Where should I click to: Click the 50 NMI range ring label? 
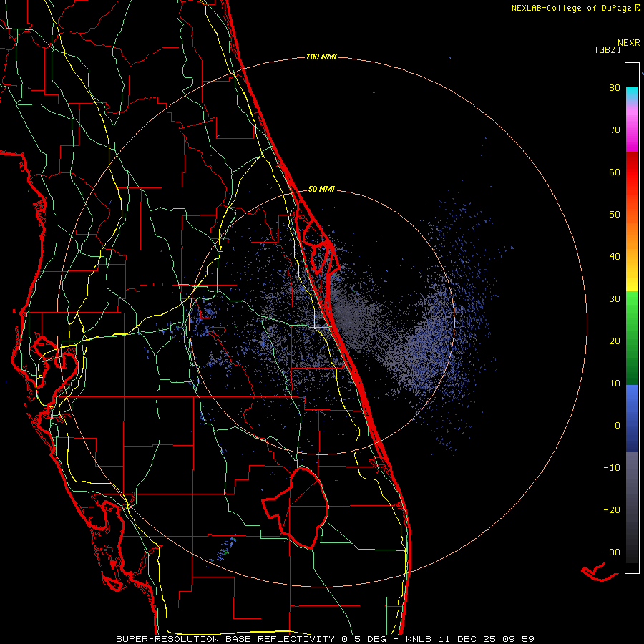tap(321, 190)
